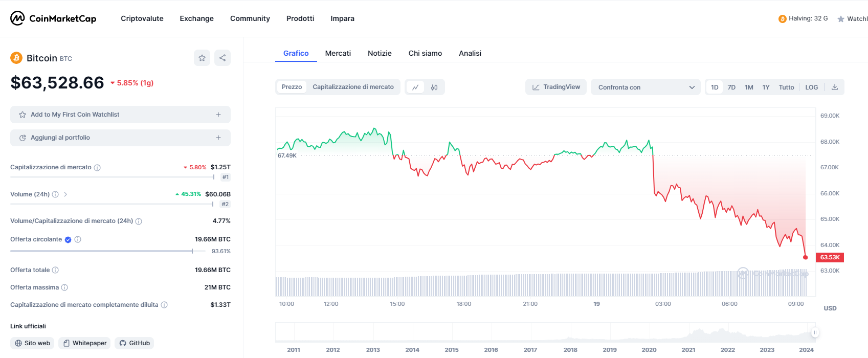Open the Criptovalute menu
This screenshot has width=868, height=358.
pyautogui.click(x=142, y=18)
